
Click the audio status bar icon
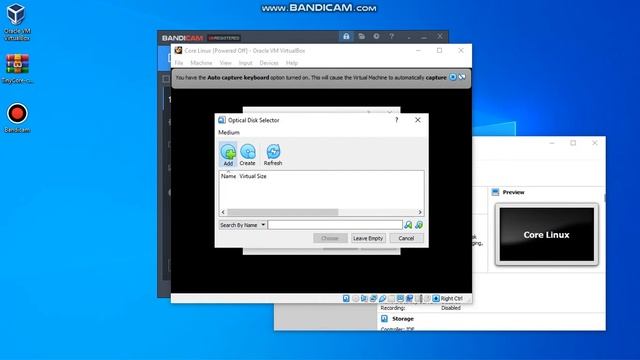[364, 299]
